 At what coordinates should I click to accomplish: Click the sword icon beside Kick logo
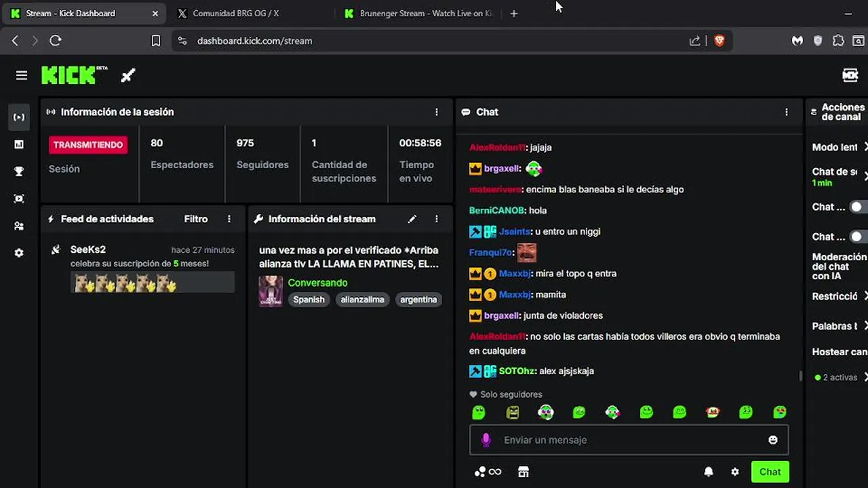pos(128,75)
